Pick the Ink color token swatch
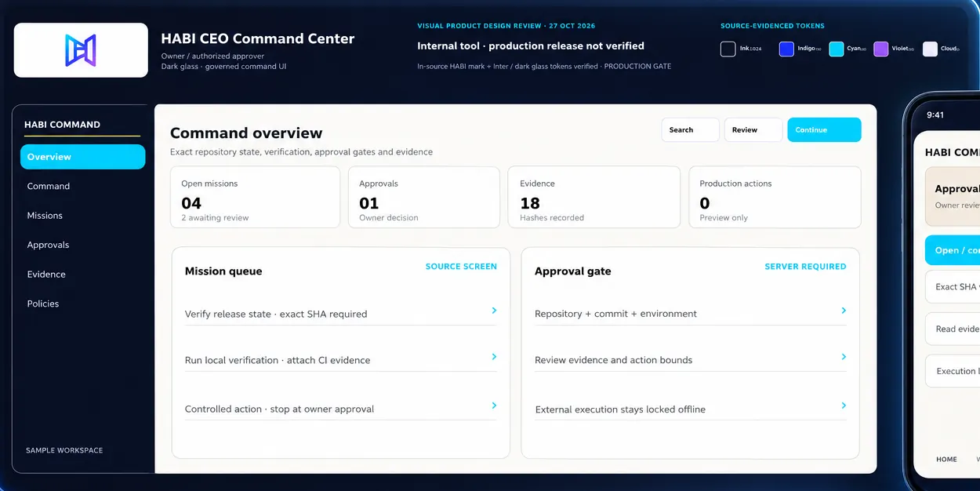Viewport: 980px width, 491px height. pos(728,49)
